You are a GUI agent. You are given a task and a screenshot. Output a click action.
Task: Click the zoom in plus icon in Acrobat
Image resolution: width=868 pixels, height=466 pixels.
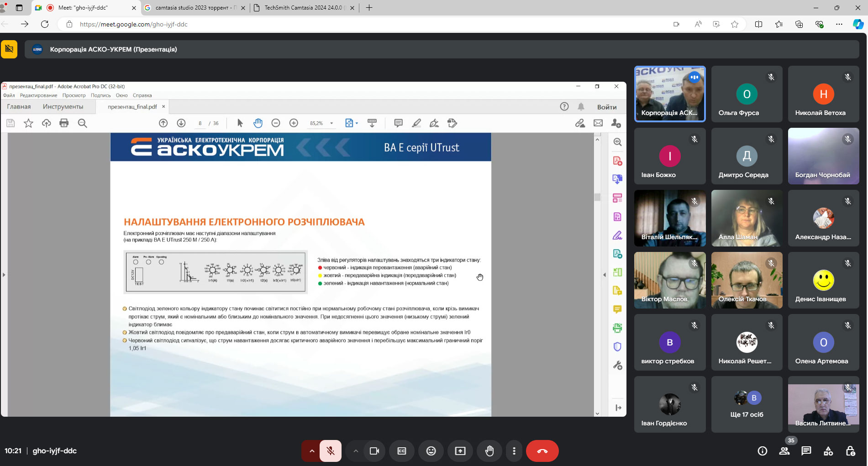tap(294, 123)
